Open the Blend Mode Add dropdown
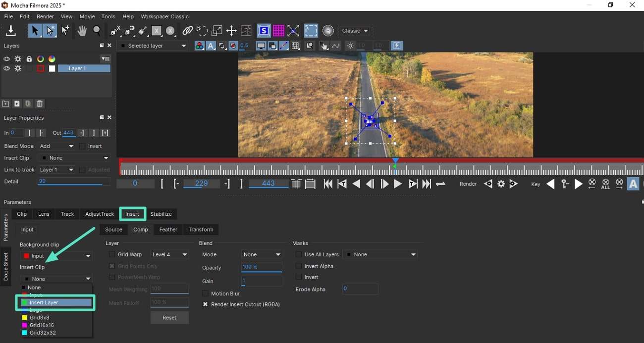644x343 pixels. (x=56, y=147)
